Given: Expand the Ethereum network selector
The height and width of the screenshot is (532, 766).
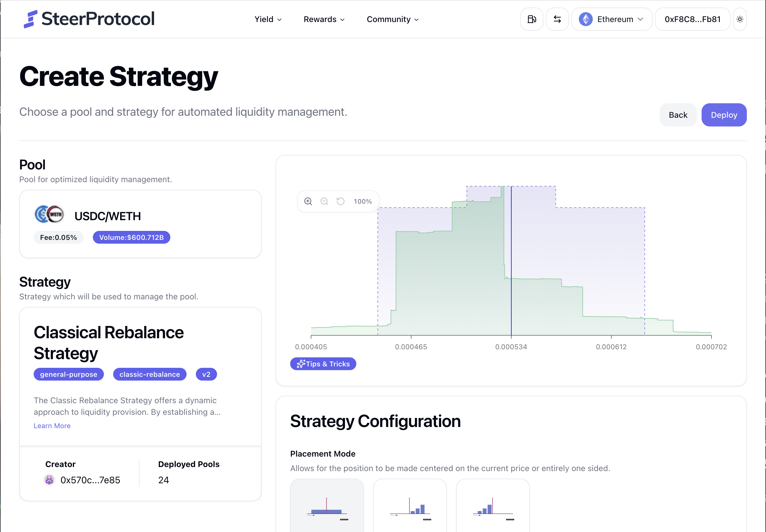Looking at the screenshot, I should 612,19.
